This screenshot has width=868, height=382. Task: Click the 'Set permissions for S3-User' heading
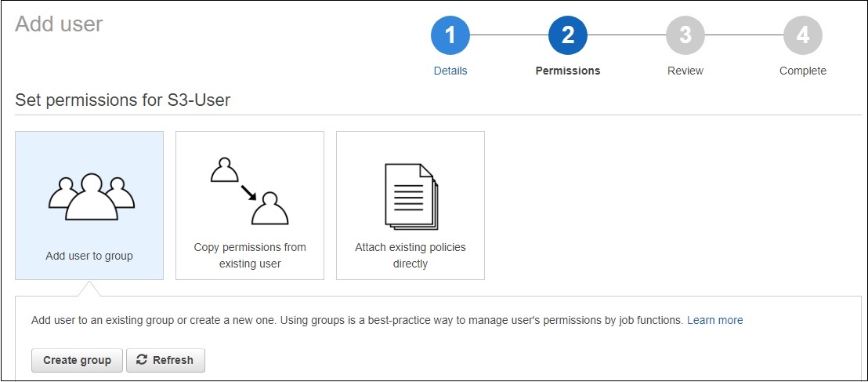coord(123,100)
